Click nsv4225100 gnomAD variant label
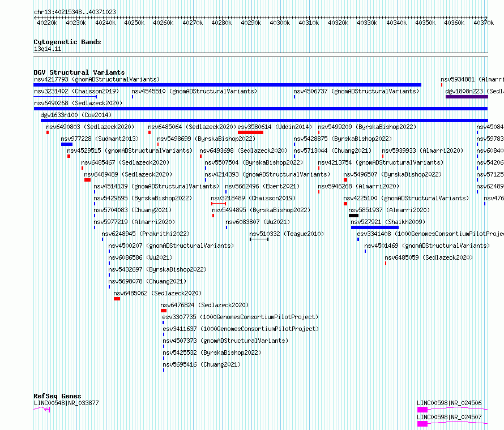This screenshot has width=504, height=430. tap(406, 198)
